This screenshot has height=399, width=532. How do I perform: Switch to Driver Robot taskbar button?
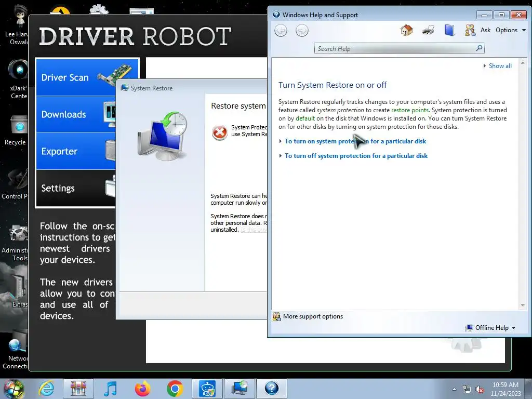point(207,389)
